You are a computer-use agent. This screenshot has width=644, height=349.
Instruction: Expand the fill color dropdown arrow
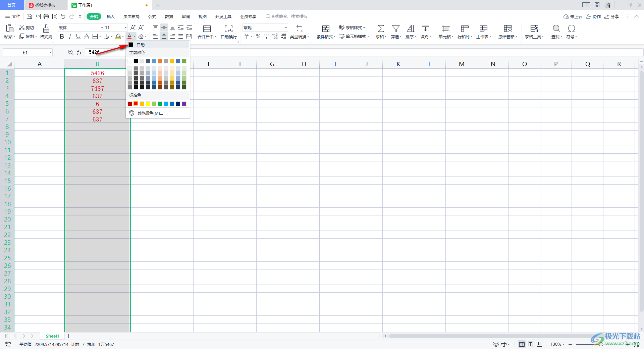(x=123, y=36)
